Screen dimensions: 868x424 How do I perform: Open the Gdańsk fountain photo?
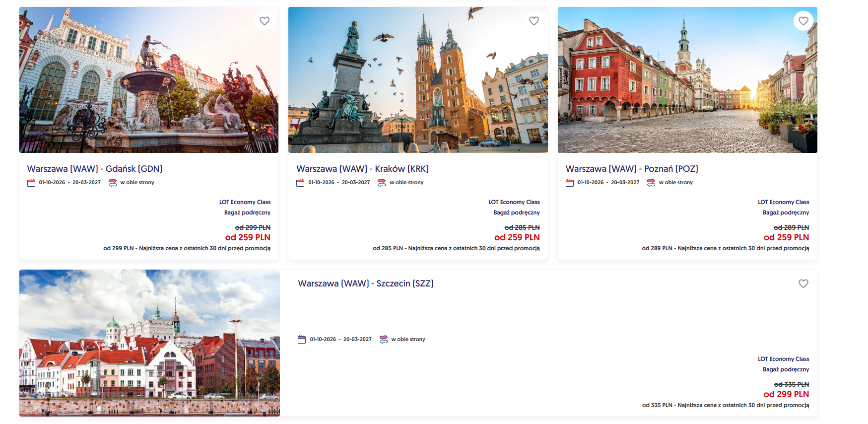tap(149, 80)
